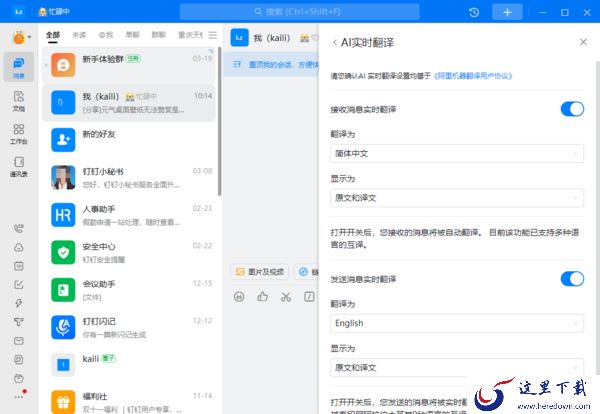This screenshot has width=600, height=414.
Task: Open the 钉钉小秘书 conversation
Action: pyautogui.click(x=128, y=178)
